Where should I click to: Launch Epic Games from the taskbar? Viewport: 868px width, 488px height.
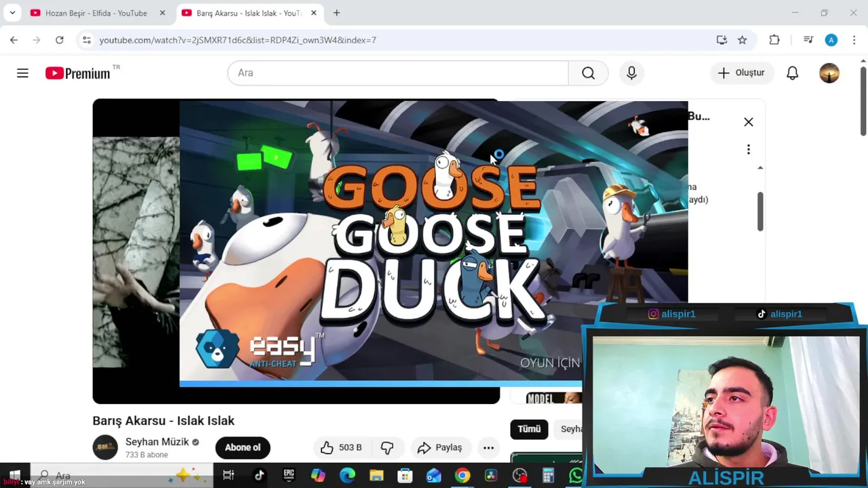(x=289, y=476)
